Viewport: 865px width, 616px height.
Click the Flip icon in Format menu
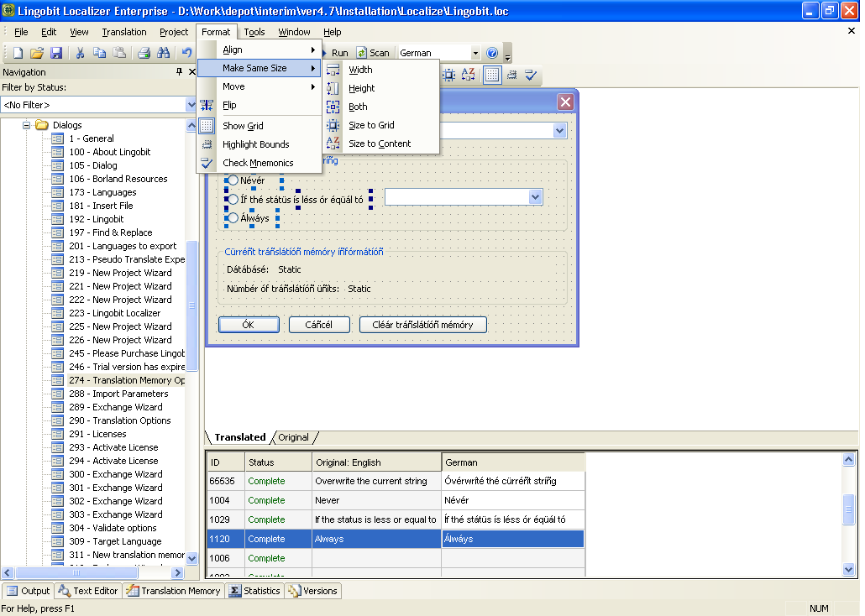(x=207, y=106)
